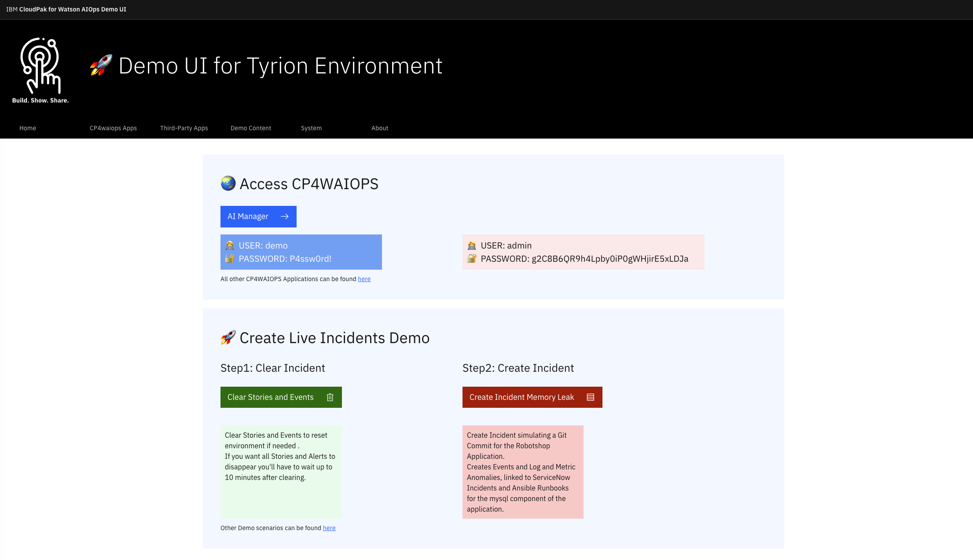The width and height of the screenshot is (973, 560).
Task: Click the person icon beside USER: demo
Action: click(230, 245)
